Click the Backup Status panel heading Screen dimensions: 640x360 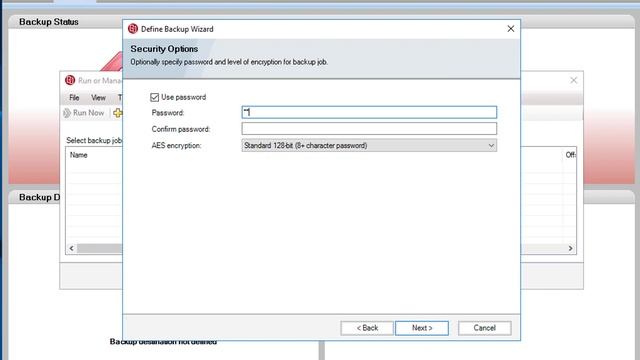(x=49, y=22)
